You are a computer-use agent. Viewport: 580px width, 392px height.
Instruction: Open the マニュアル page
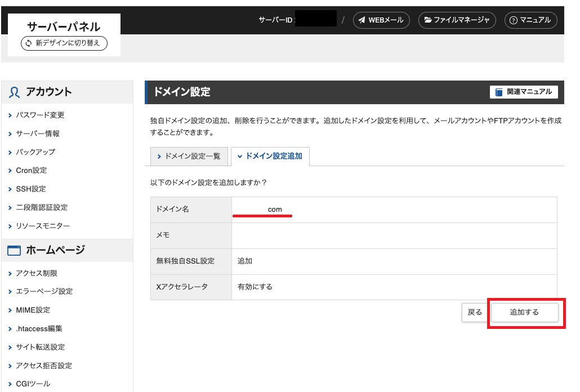(x=531, y=20)
